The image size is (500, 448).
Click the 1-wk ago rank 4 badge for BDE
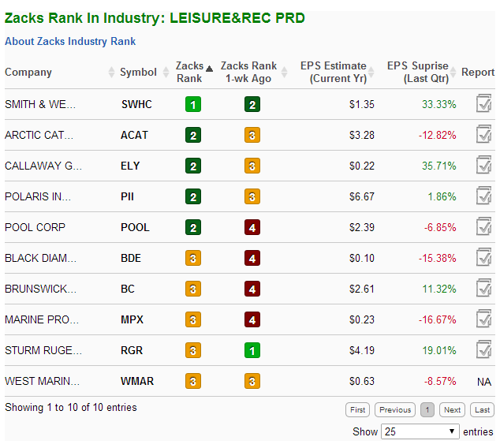pyautogui.click(x=252, y=258)
